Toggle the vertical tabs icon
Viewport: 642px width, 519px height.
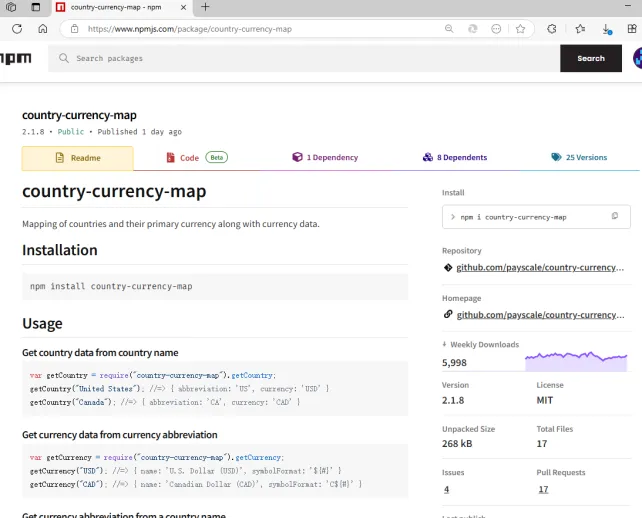tap(36, 7)
